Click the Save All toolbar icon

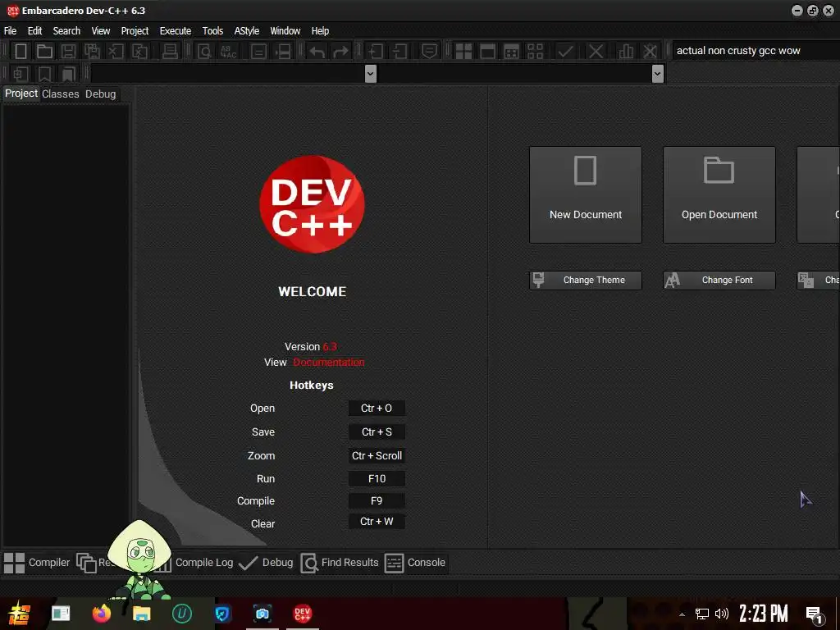(x=92, y=52)
